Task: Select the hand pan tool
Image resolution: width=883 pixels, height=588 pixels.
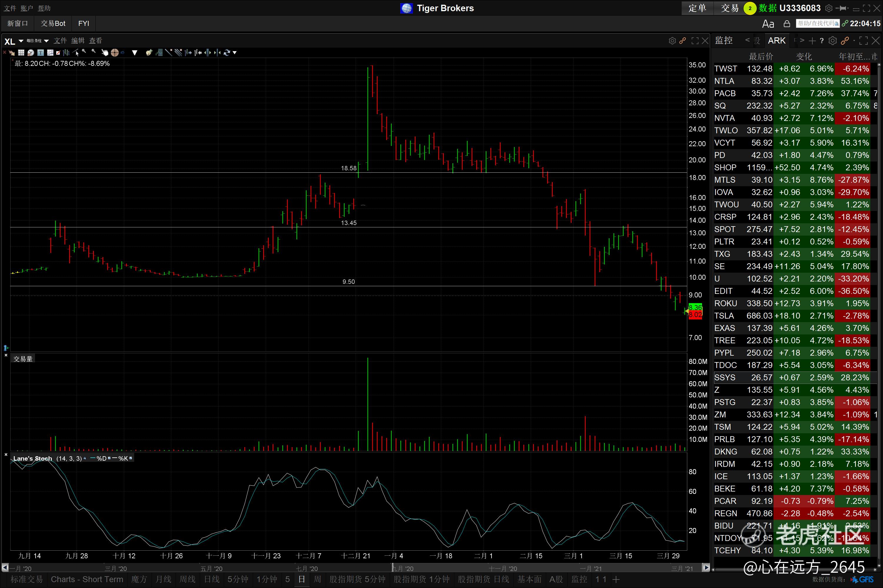Action: 105,53
